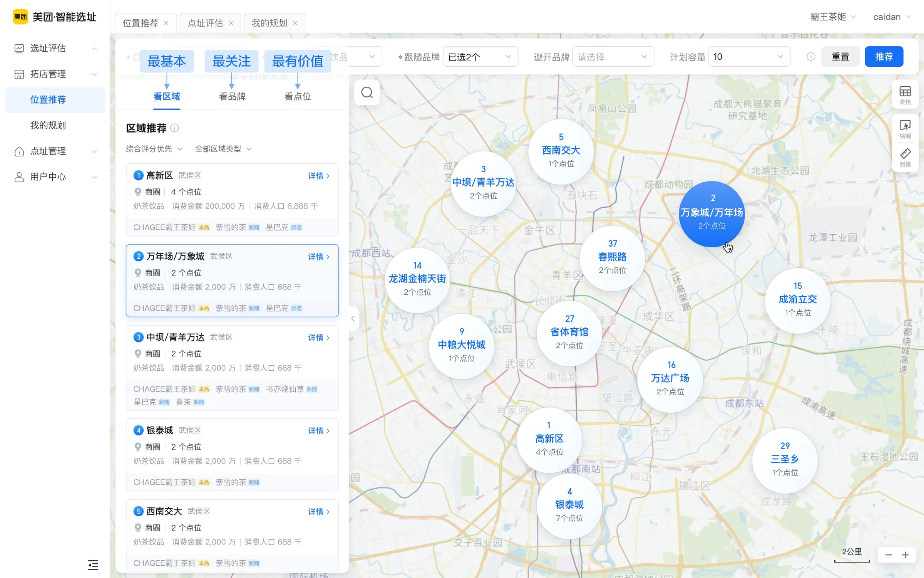Click the 美团 logo icon

20,17
